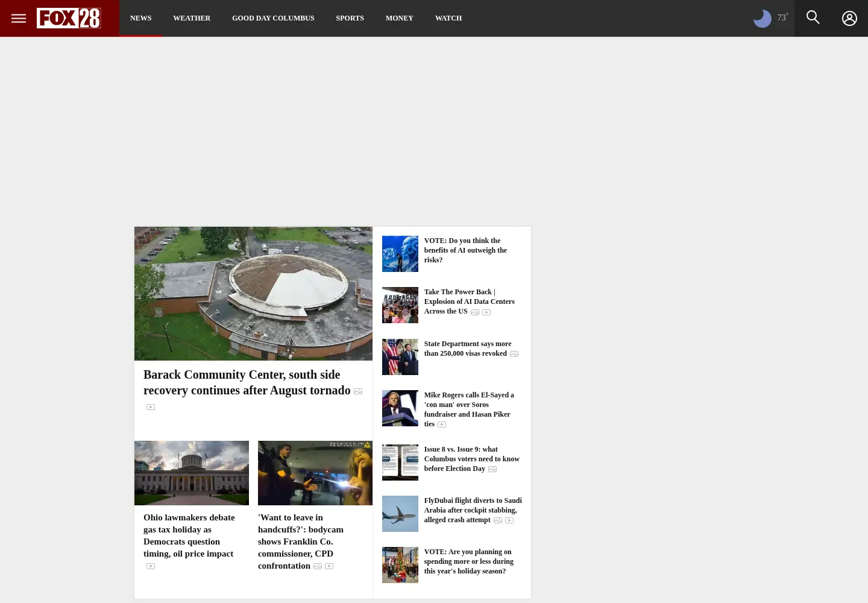The image size is (868, 603).
Task: Open the NEWS menu
Action: click(x=140, y=18)
